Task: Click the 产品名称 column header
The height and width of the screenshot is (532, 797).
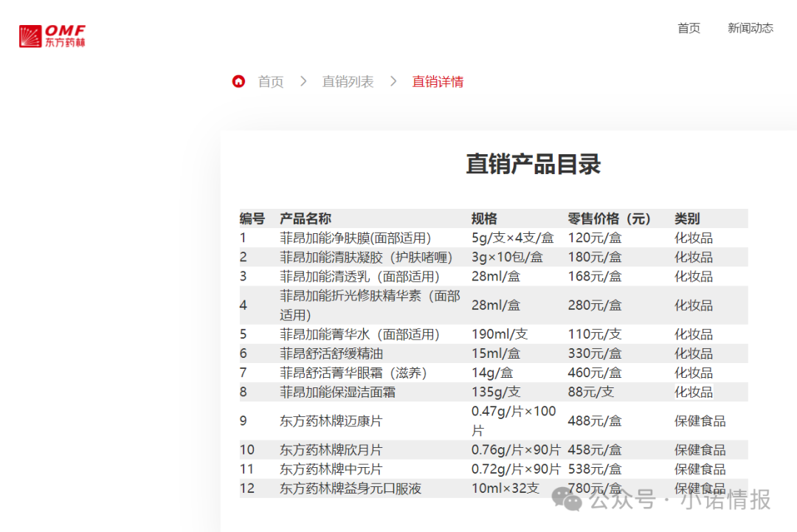Action: [306, 218]
